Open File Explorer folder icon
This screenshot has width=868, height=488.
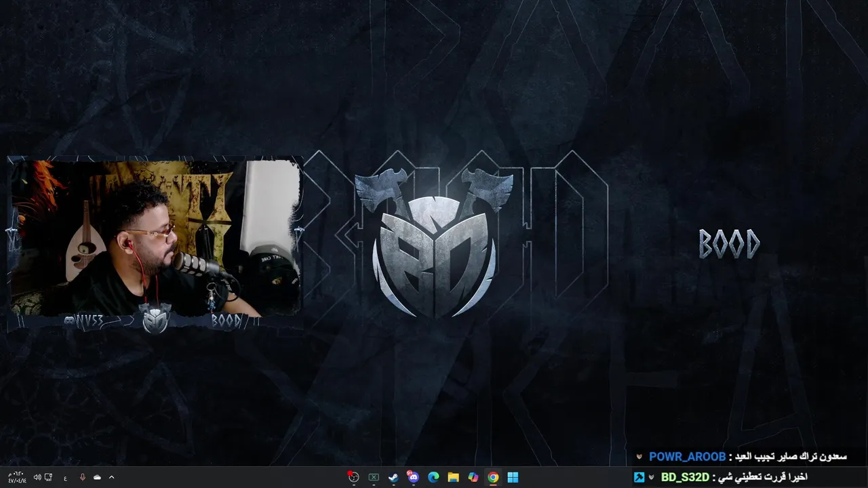[x=454, y=477]
